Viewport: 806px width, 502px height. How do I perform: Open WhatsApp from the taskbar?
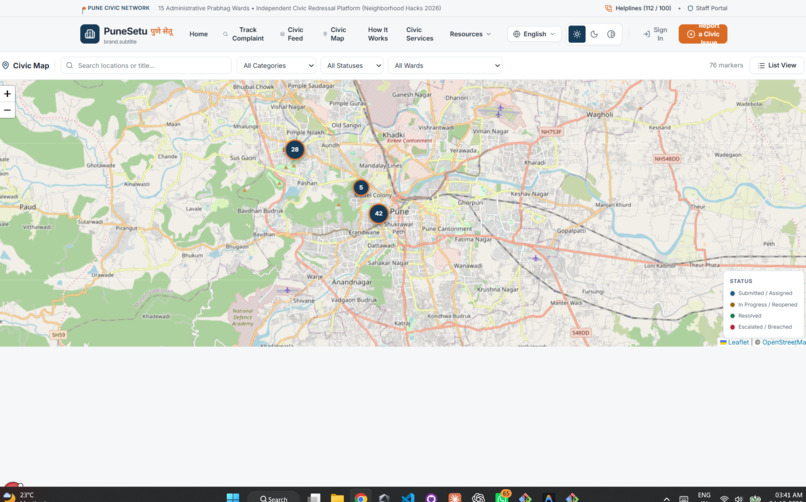coord(502,496)
